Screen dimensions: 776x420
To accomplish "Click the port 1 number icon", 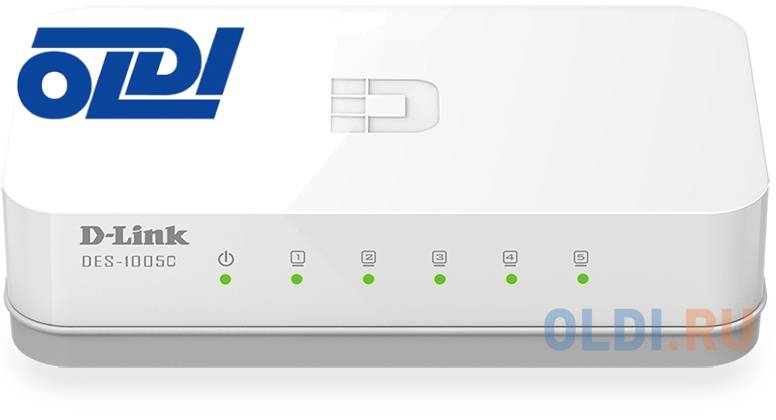I will coord(297,258).
